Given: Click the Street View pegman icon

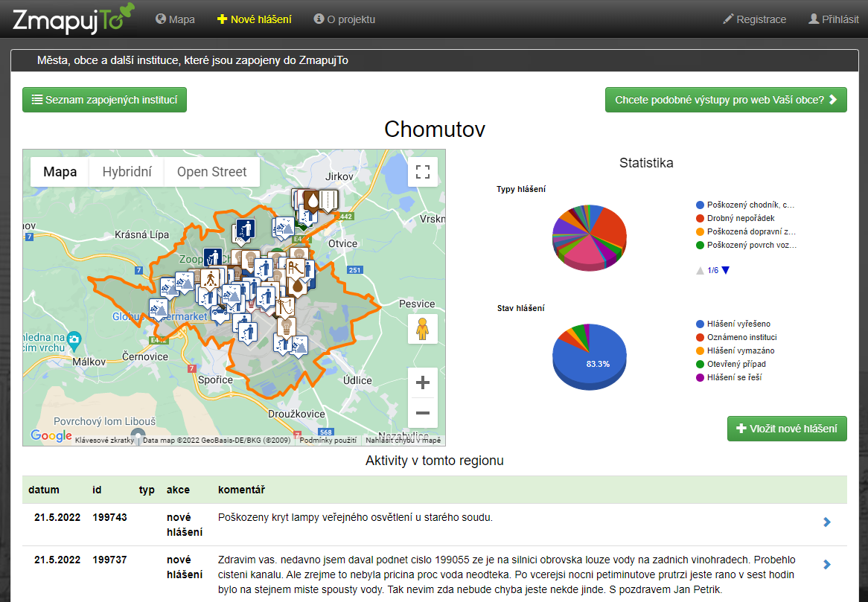Looking at the screenshot, I should tap(423, 329).
